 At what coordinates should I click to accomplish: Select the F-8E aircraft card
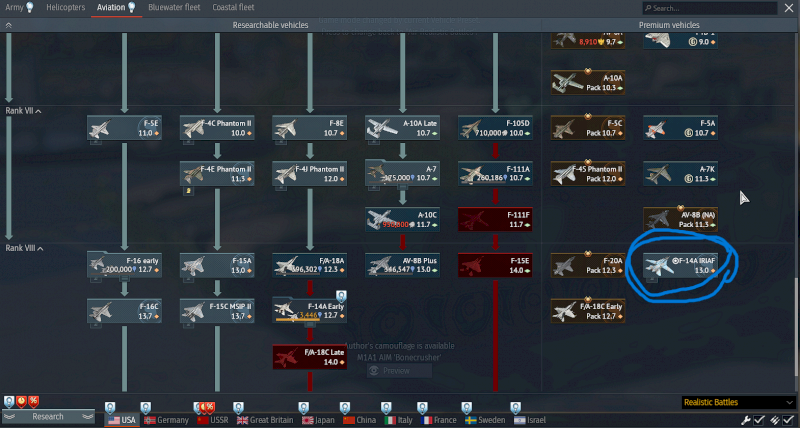pos(310,128)
